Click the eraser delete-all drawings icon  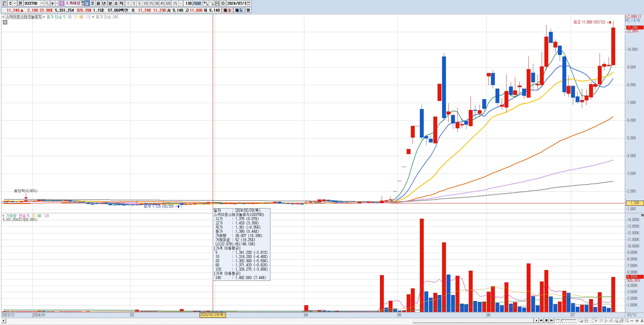click(617, 321)
